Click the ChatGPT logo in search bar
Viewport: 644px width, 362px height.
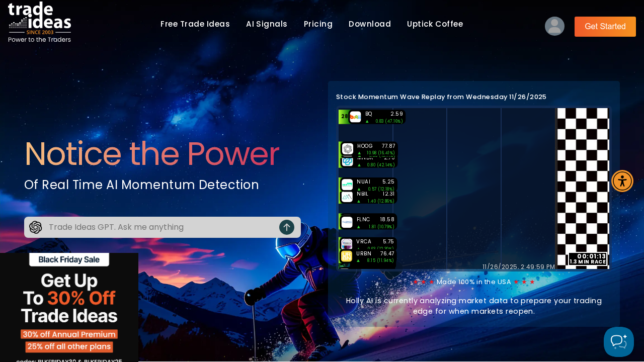(x=36, y=227)
